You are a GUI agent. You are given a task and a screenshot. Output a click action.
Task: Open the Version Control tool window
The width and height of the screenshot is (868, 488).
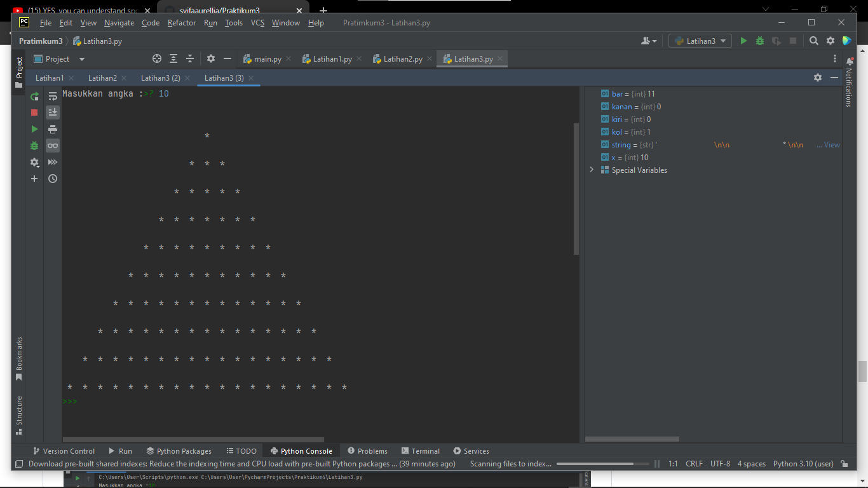(64, 451)
